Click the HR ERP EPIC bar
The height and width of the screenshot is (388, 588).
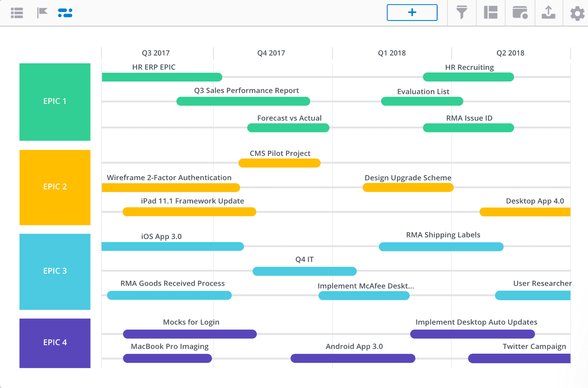162,77
